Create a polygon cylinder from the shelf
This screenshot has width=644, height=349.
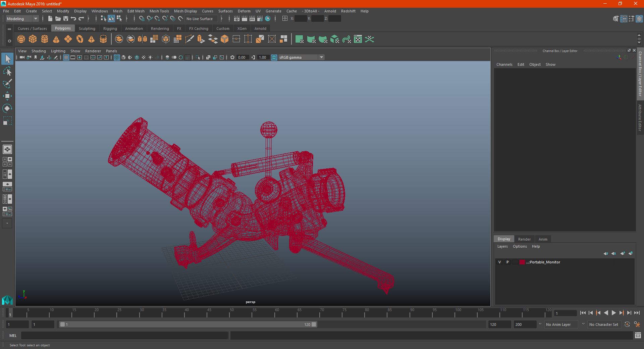tap(45, 39)
